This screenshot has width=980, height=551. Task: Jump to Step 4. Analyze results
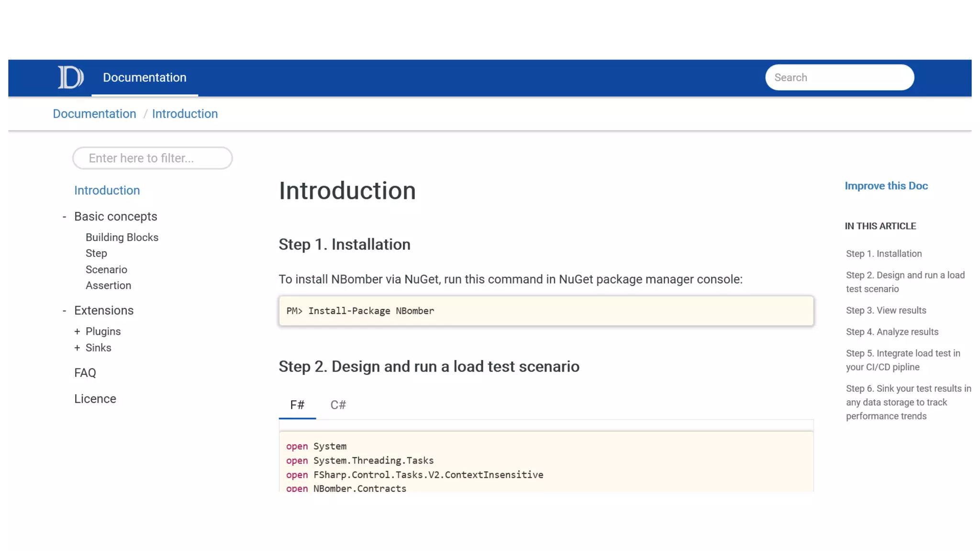pyautogui.click(x=892, y=332)
